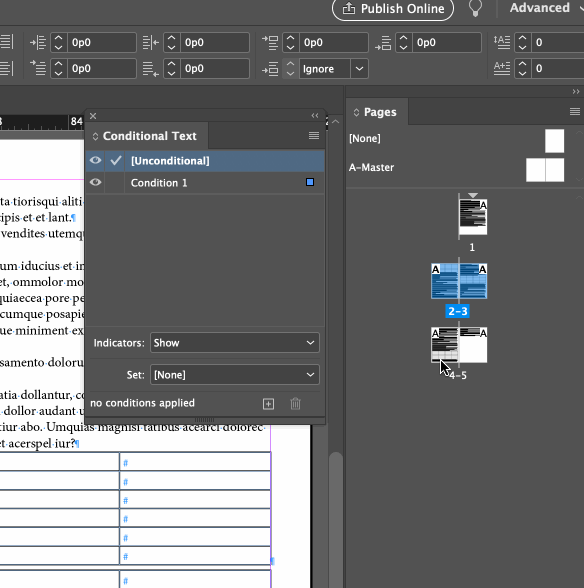Click the drop cap lines stepper arrows
The image size is (584, 588).
click(x=522, y=42)
